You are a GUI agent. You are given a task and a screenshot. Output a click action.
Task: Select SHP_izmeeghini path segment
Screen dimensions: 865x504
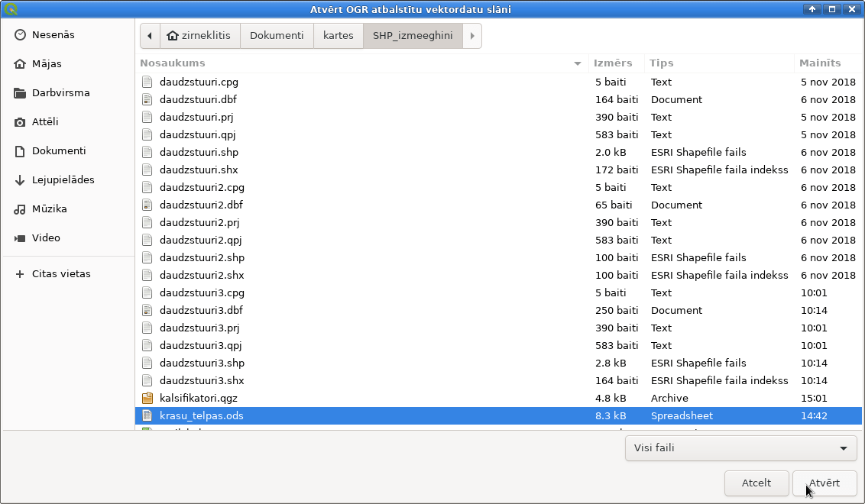point(413,36)
